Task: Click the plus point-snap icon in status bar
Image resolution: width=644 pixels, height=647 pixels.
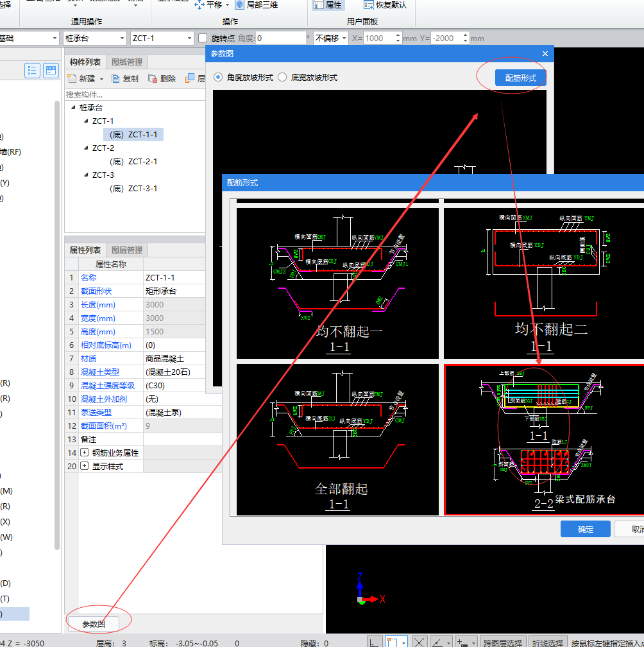Action: pyautogui.click(x=462, y=642)
